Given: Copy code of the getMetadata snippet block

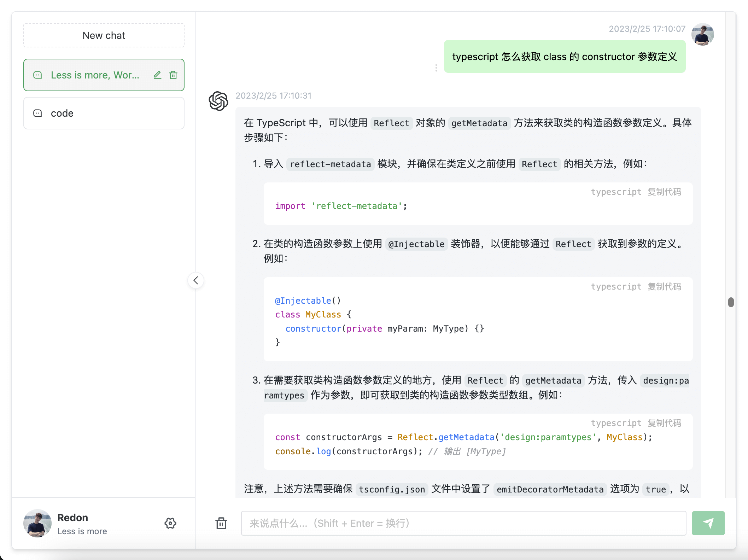Looking at the screenshot, I should point(664,423).
